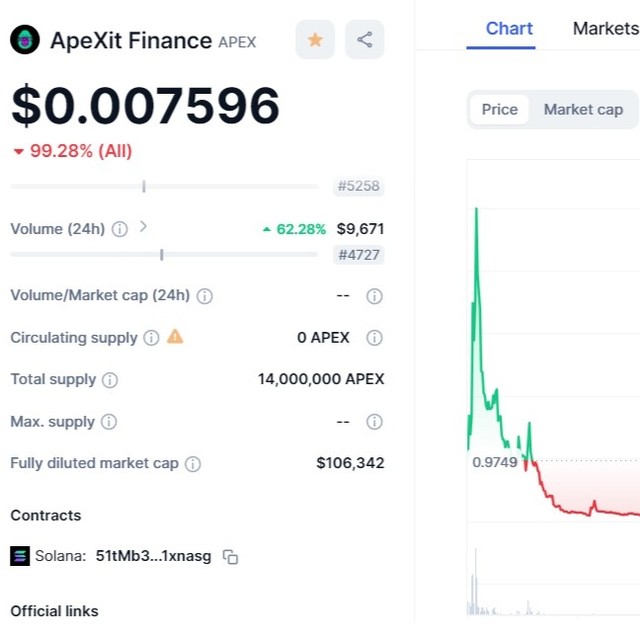This screenshot has width=640, height=640.
Task: Click the ApeXit Finance coin logo
Action: point(25,40)
